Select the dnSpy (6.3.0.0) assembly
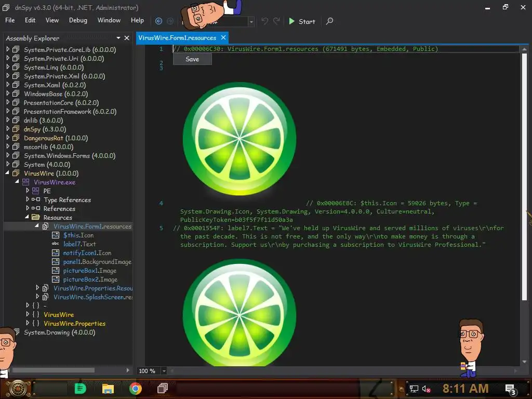532x399 pixels. [x=45, y=129]
